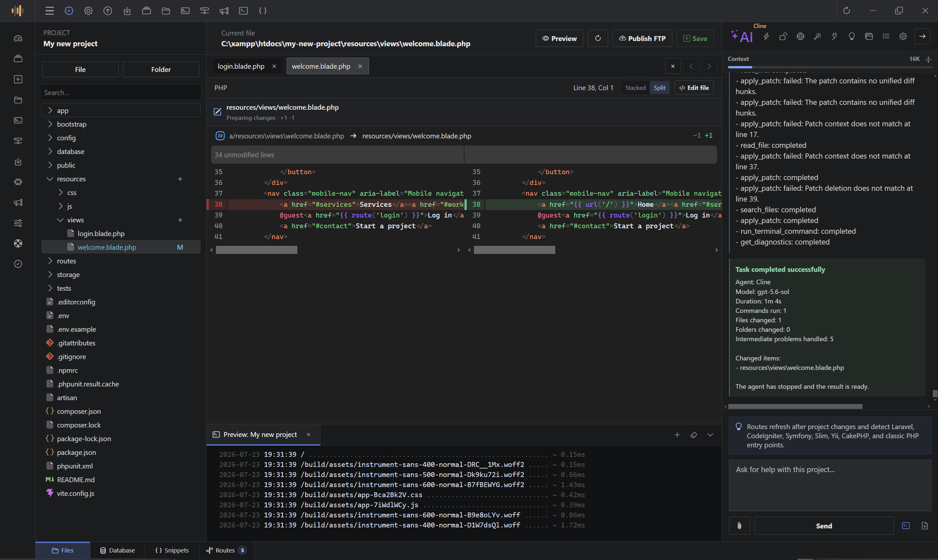Click the plug icon in AI panel

click(x=834, y=36)
